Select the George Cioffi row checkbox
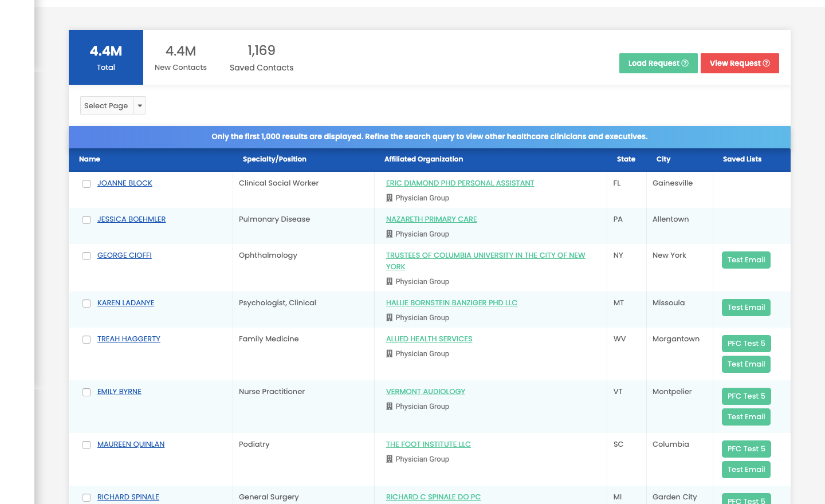 87,256
